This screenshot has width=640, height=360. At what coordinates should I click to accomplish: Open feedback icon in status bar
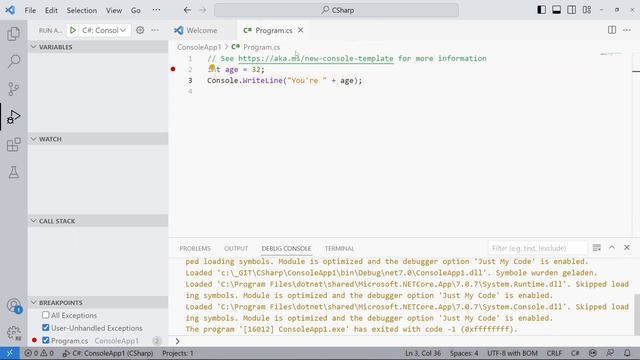pos(610,353)
